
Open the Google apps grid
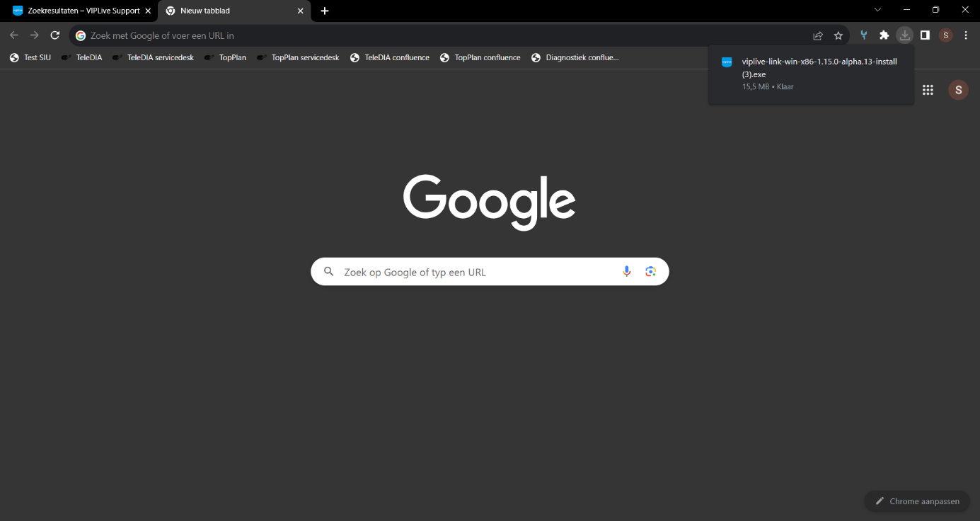[928, 90]
